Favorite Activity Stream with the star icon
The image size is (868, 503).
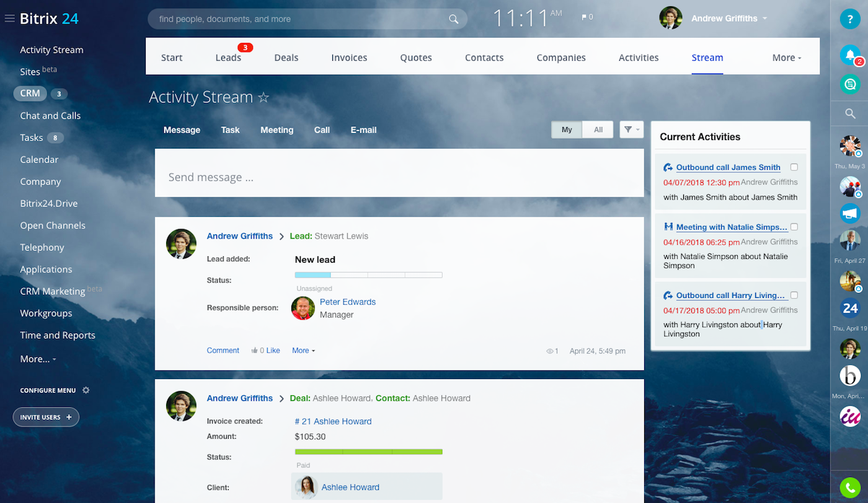click(263, 98)
